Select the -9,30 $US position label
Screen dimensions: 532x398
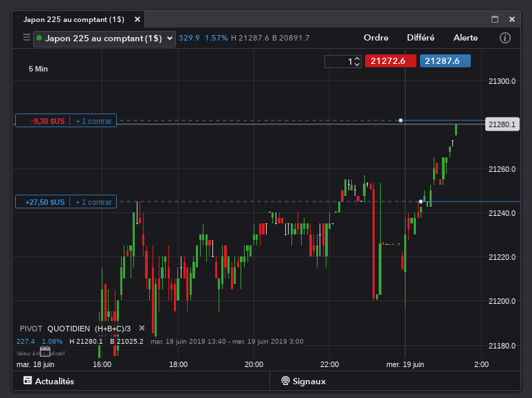pos(47,121)
